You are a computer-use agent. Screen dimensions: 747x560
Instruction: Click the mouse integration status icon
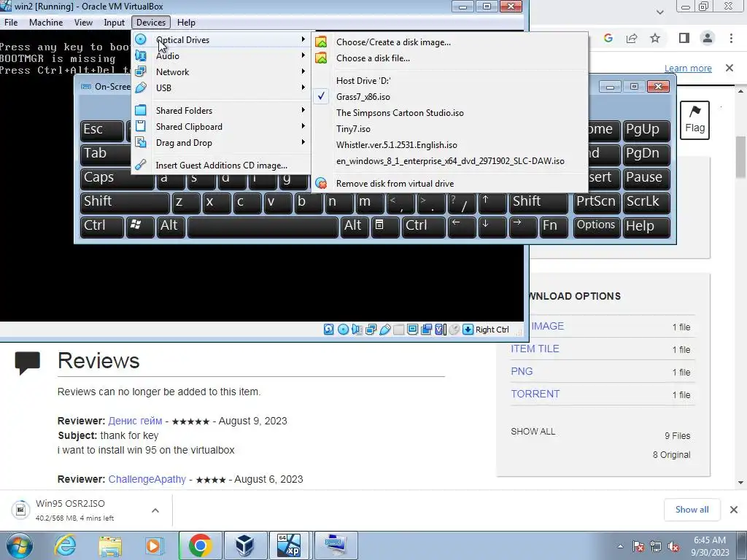click(454, 330)
